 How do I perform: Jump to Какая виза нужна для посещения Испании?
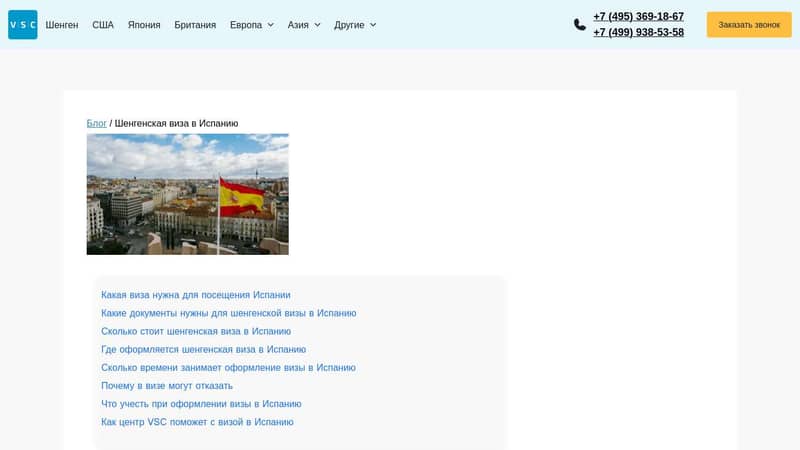(195, 295)
